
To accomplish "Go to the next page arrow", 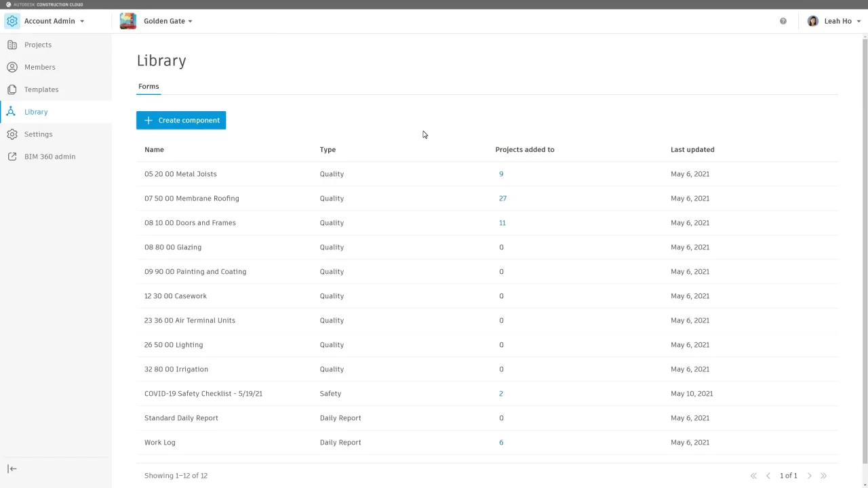I will [x=809, y=476].
